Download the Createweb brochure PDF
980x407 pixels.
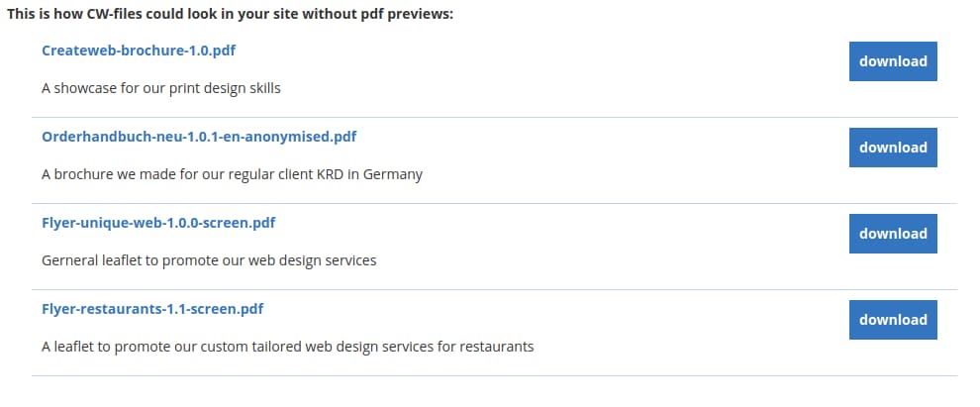point(893,61)
